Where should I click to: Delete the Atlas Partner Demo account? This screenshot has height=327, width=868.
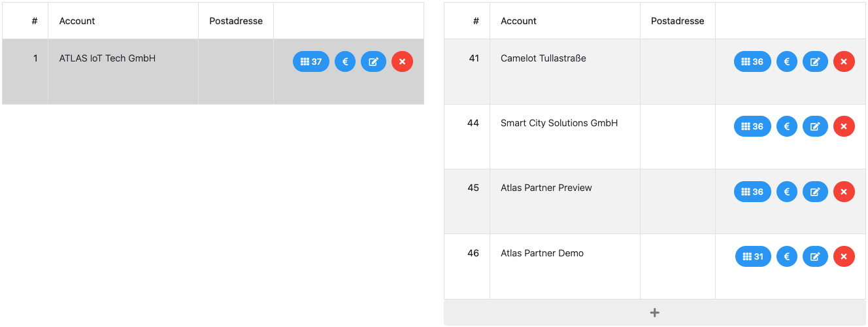coord(844,256)
